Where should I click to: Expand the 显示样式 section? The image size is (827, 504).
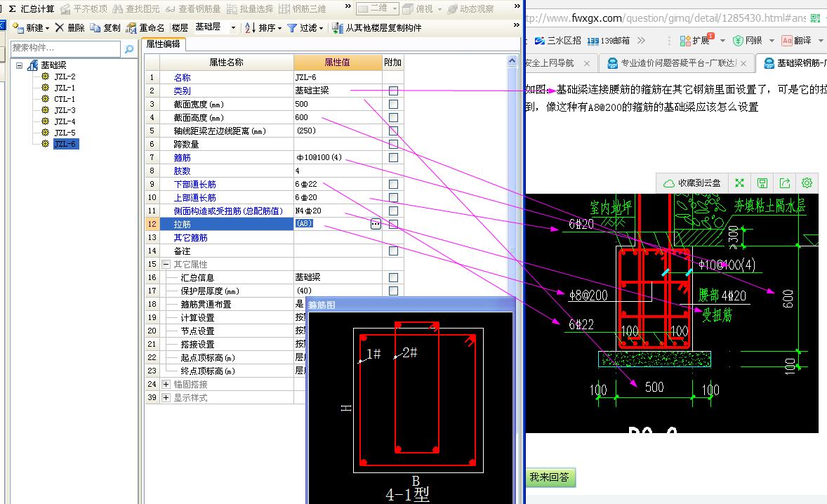[166, 397]
